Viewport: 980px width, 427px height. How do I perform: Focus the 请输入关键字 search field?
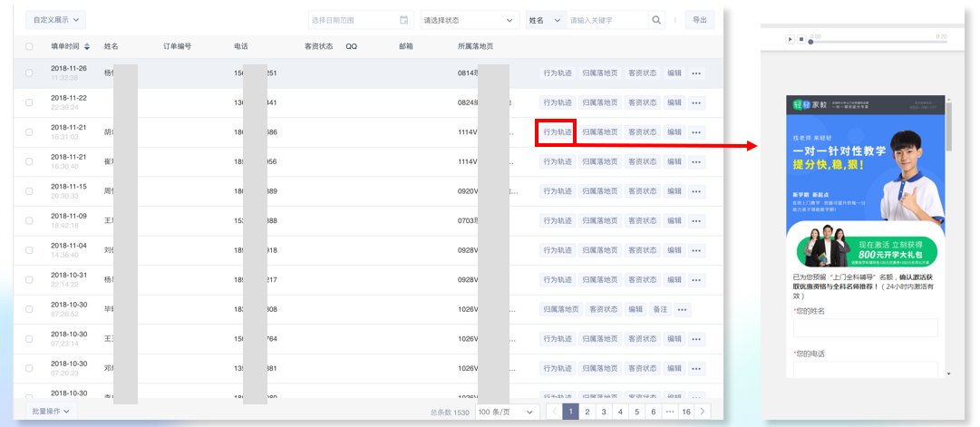[x=606, y=20]
